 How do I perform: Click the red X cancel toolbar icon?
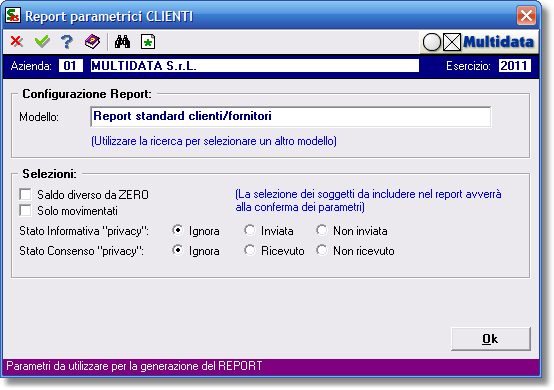click(17, 42)
